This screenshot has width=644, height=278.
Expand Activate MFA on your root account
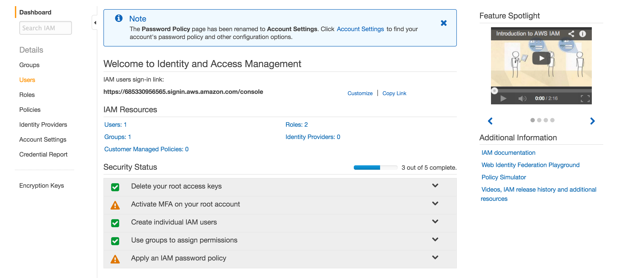pos(435,204)
